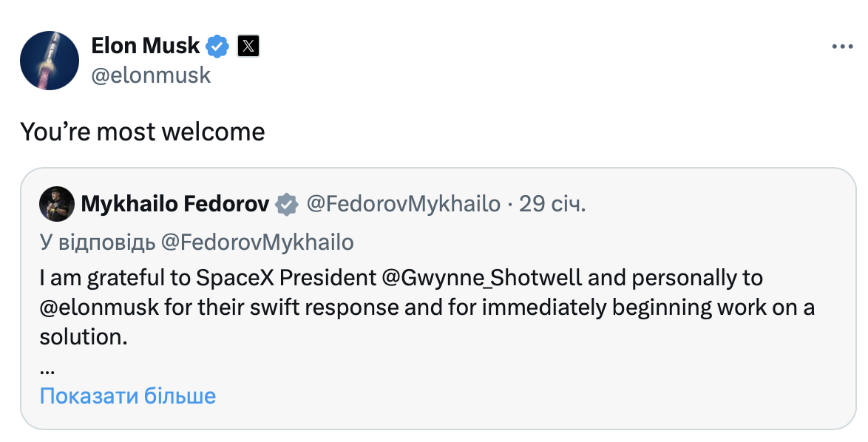868x442 pixels.
Task: Click the @elonmusk mention in quoted text
Action: (99, 307)
